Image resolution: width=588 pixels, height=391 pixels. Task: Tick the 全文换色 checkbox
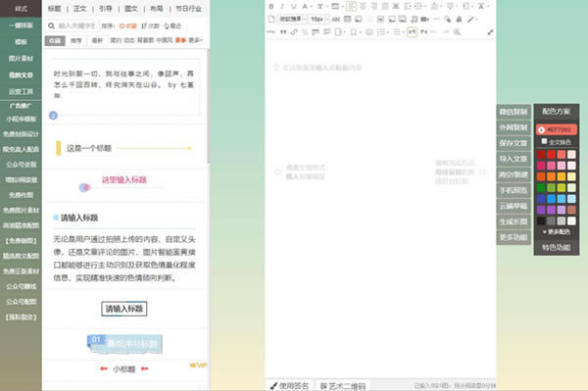coord(544,141)
